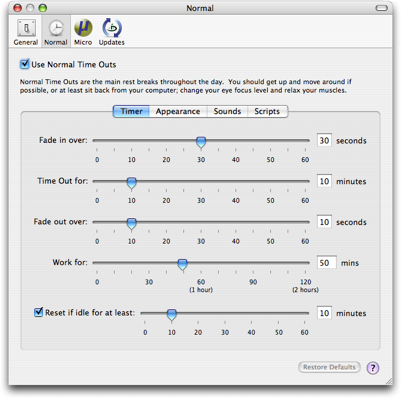
Task: Click the Fade in over slider knob
Action: pos(201,142)
